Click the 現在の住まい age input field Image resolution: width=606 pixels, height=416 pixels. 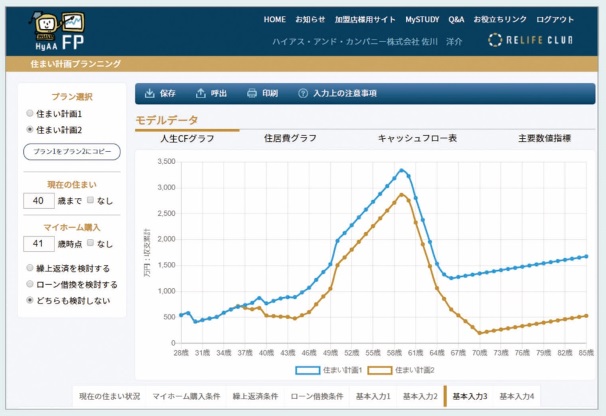[38, 201]
